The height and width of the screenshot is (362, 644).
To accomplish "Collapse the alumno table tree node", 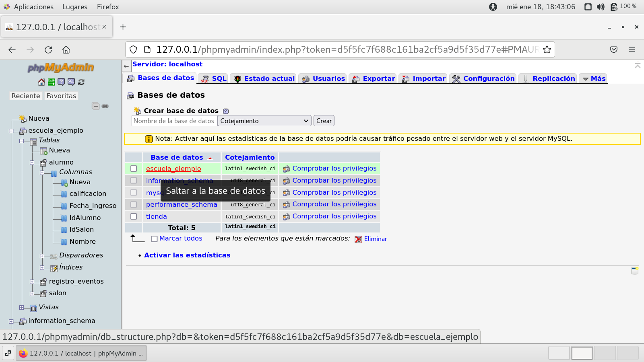I will pyautogui.click(x=32, y=163).
